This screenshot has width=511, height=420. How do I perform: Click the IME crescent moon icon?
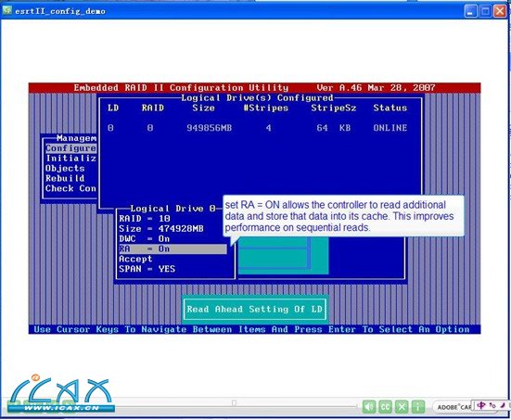point(503,405)
